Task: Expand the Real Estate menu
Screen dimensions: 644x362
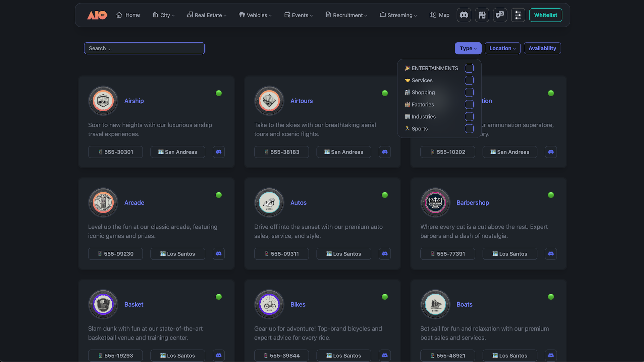Action: [207, 15]
